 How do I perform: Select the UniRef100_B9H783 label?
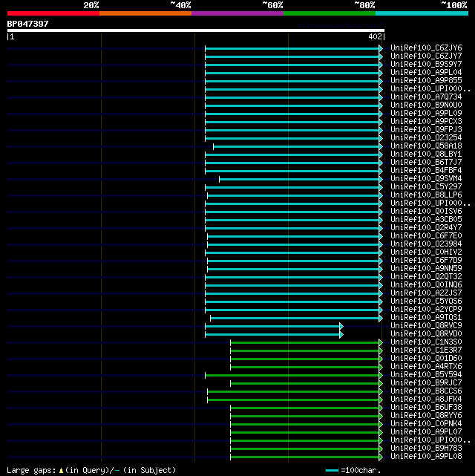[x=426, y=448]
